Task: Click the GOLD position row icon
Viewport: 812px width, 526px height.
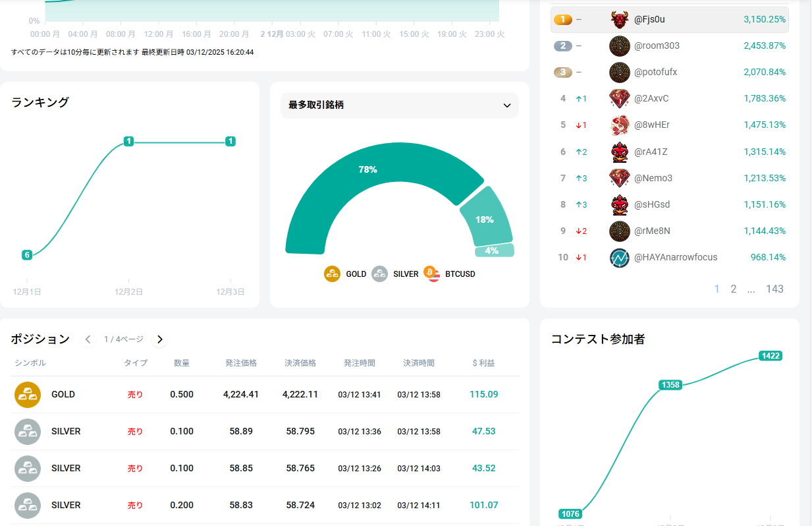Action: tap(28, 395)
